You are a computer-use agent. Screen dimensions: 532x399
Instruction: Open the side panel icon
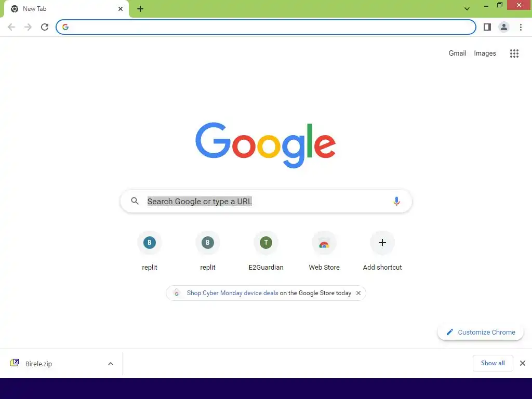click(487, 27)
